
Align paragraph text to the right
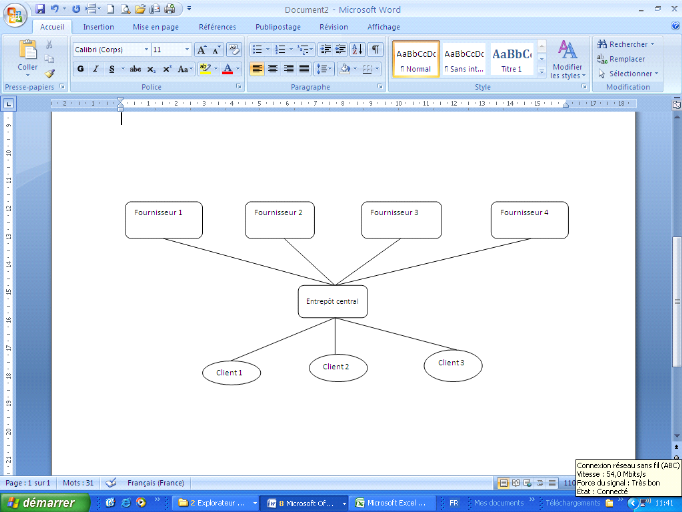click(288, 69)
